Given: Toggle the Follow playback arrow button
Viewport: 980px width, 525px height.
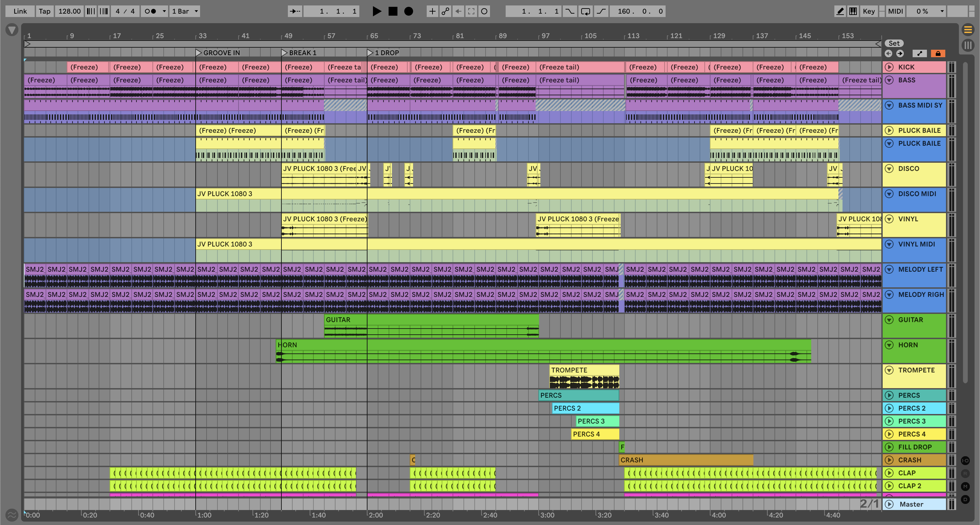Looking at the screenshot, I should (295, 11).
